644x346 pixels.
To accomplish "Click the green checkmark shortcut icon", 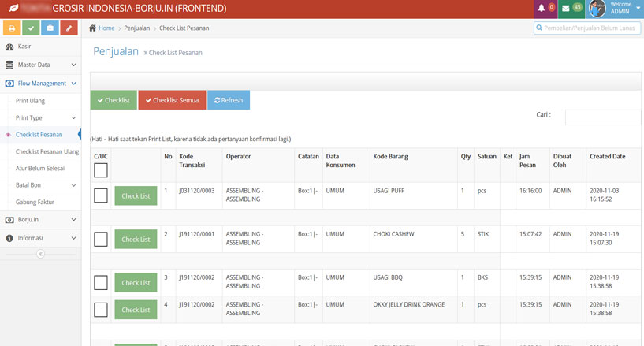I will 31,28.
